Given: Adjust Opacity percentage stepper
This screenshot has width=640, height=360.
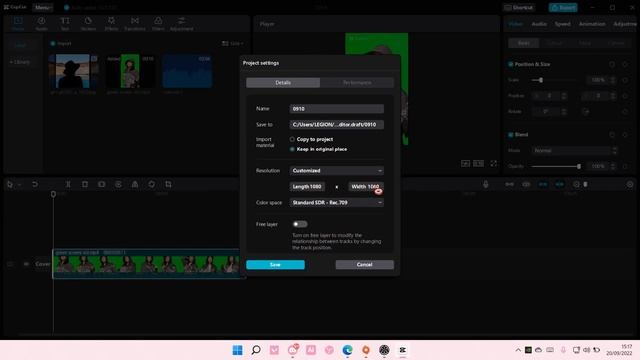Looking at the screenshot, I should (x=613, y=166).
